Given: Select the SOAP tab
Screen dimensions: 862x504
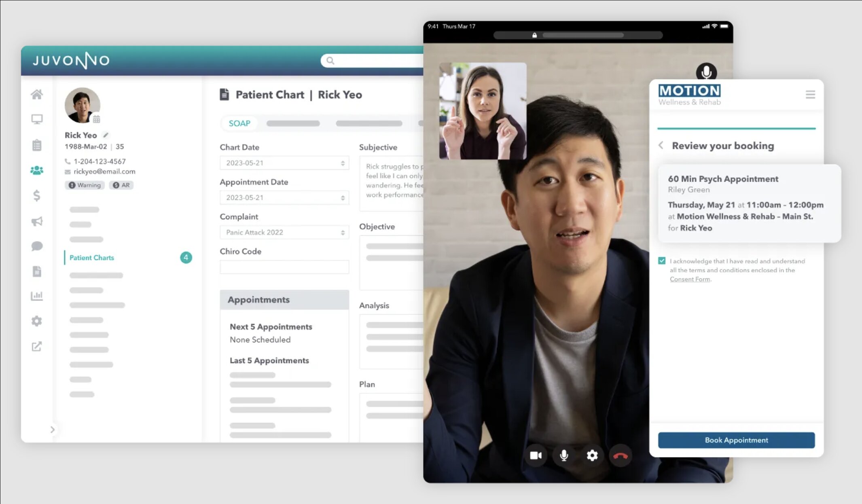Looking at the screenshot, I should click(x=239, y=123).
